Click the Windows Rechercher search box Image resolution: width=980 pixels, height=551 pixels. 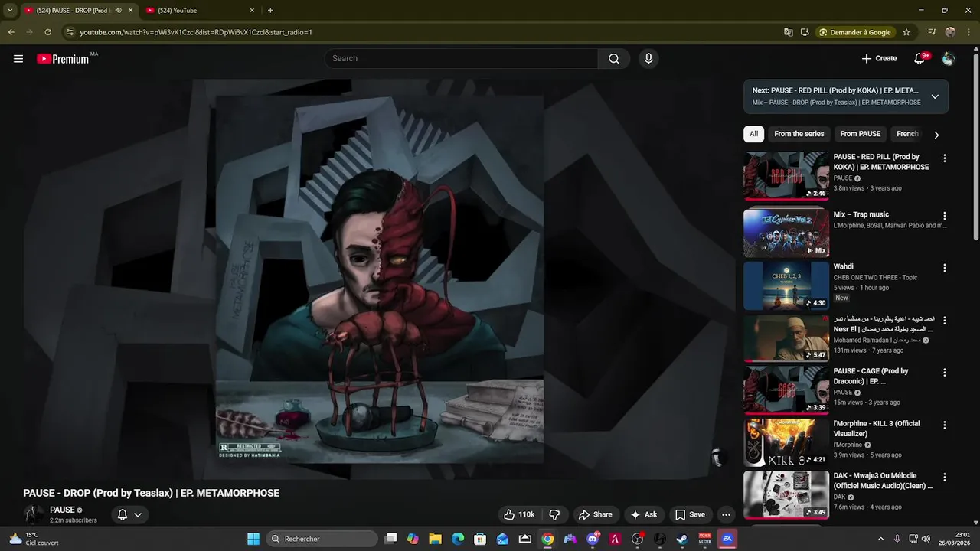click(x=322, y=539)
